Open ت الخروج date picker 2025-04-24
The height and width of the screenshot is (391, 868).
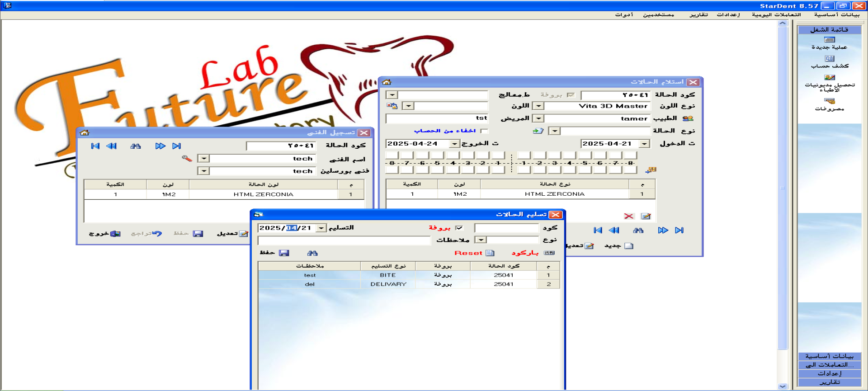pos(454,144)
